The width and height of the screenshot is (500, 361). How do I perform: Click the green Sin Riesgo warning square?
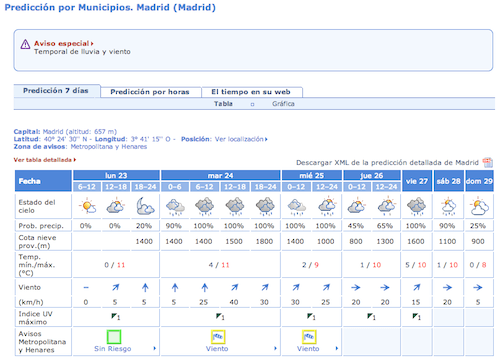pyautogui.click(x=114, y=337)
